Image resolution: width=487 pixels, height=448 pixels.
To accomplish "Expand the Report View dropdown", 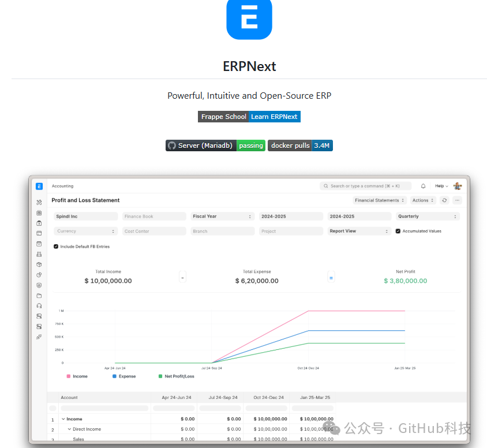I will tap(359, 231).
